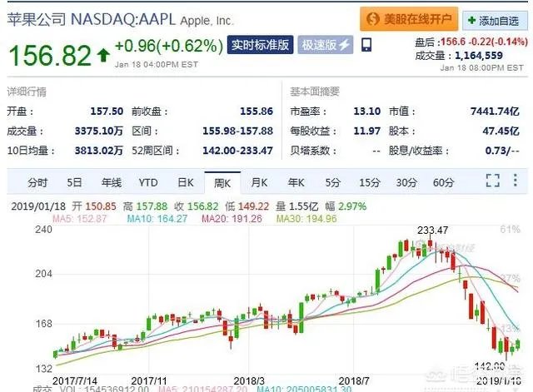The image size is (533, 392).
Task: Click previous close value 155.86
Action: click(x=257, y=111)
